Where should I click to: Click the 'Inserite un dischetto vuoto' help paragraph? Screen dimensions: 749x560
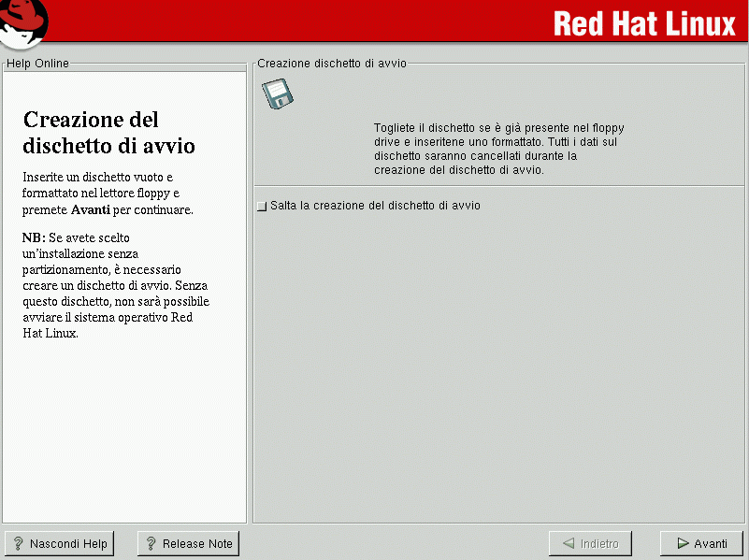(x=108, y=193)
